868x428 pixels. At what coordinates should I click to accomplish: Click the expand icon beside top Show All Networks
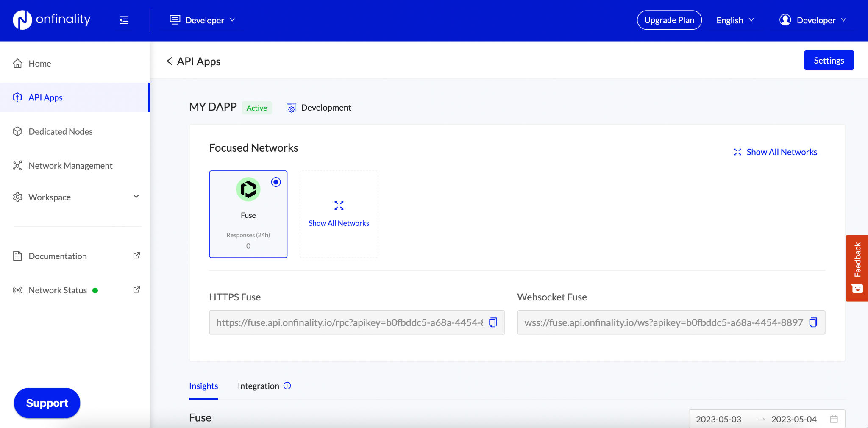click(x=737, y=152)
